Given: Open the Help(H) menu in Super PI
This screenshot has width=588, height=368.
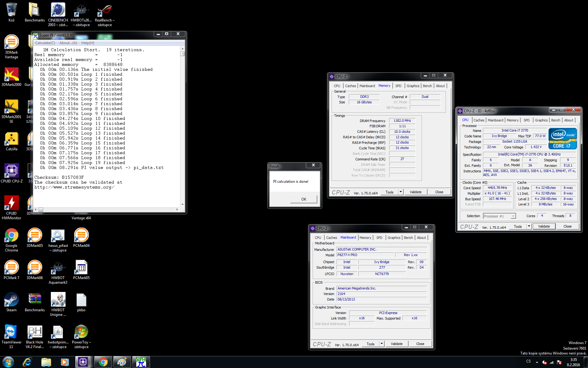Looking at the screenshot, I should [x=88, y=43].
